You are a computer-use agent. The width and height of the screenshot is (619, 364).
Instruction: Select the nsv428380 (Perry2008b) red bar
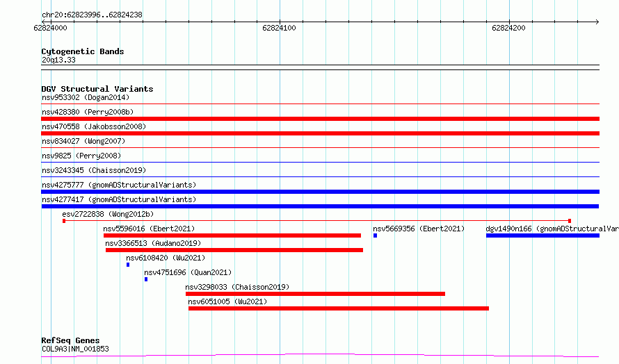320,119
